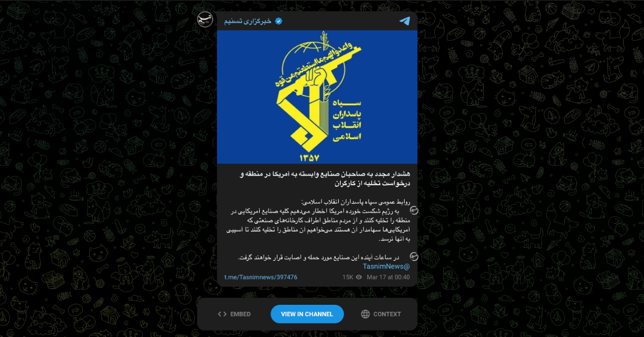
Task: Click the blue verified badge
Action: (x=279, y=21)
